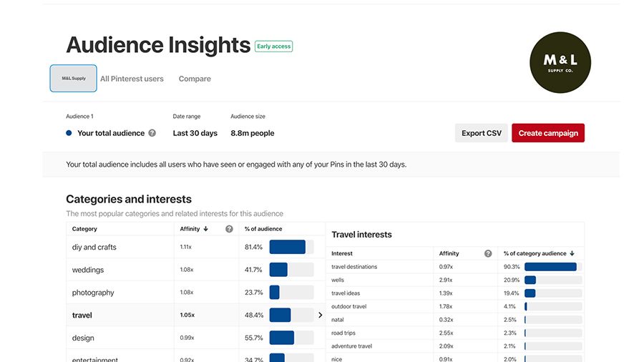The image size is (644, 362).
Task: Click the Early access badge
Action: [x=274, y=47]
